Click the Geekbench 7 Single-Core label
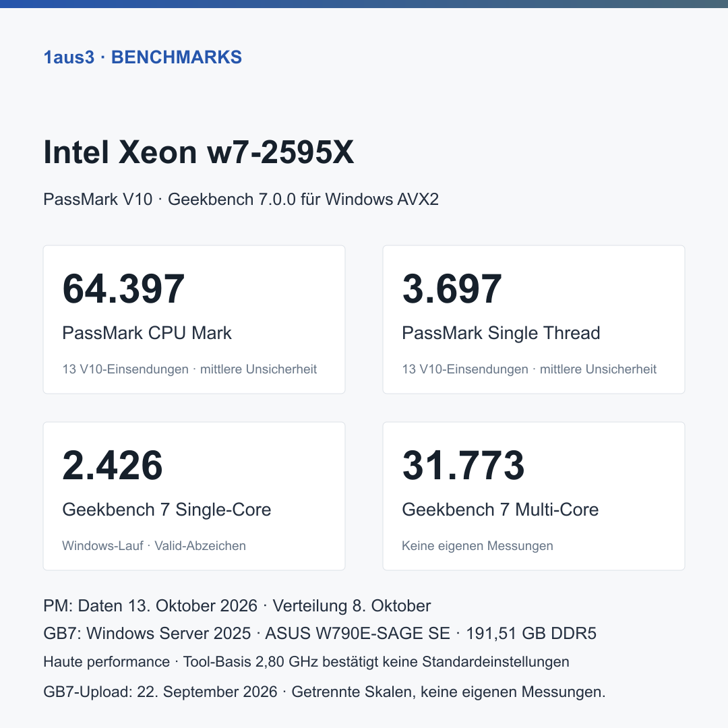The height and width of the screenshot is (728, 728). click(166, 510)
